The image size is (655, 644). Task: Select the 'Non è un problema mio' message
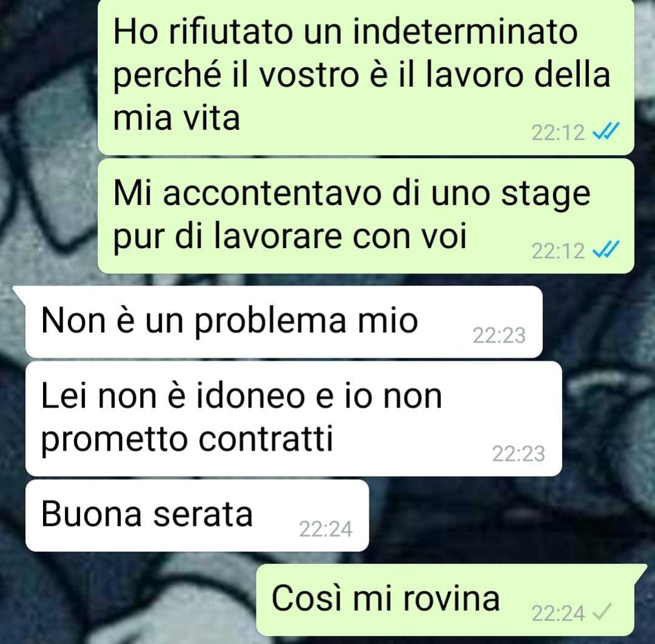coord(284,321)
